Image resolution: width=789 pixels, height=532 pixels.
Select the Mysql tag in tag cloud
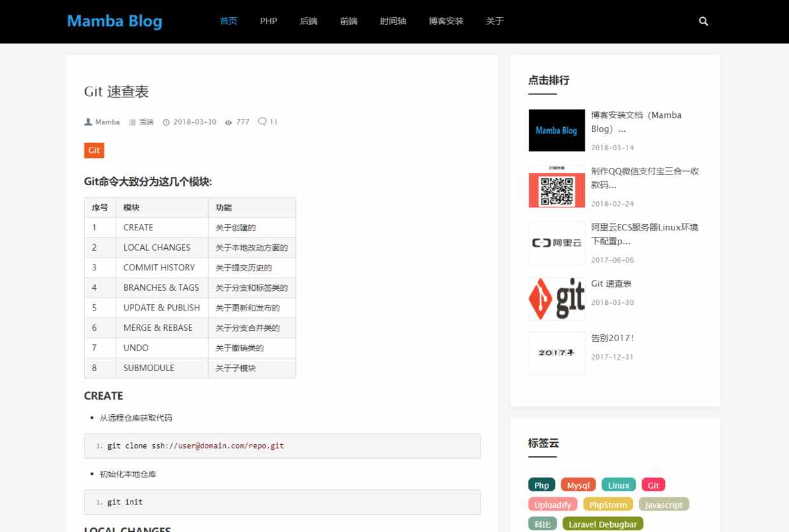(x=578, y=486)
